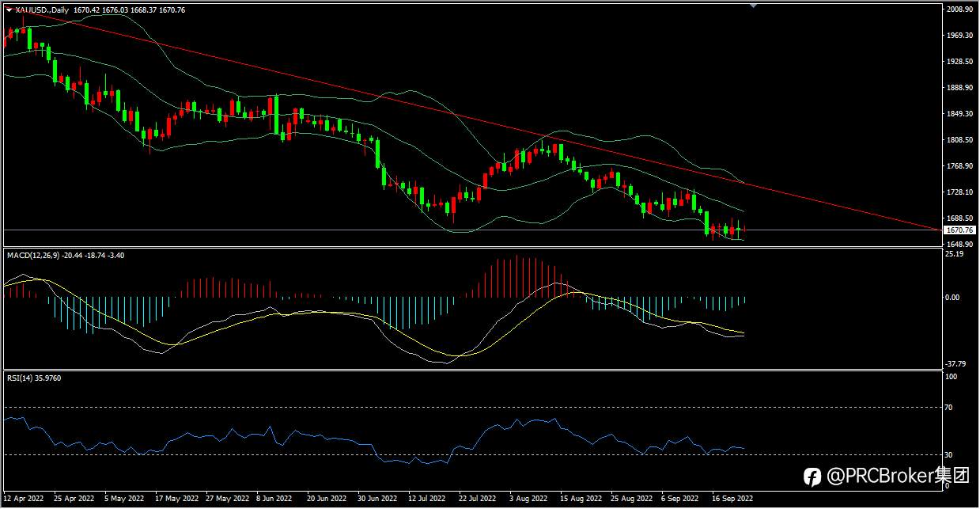Click the 1849.30 price axis label
Viewport: 980px width, 509px height.
958,114
